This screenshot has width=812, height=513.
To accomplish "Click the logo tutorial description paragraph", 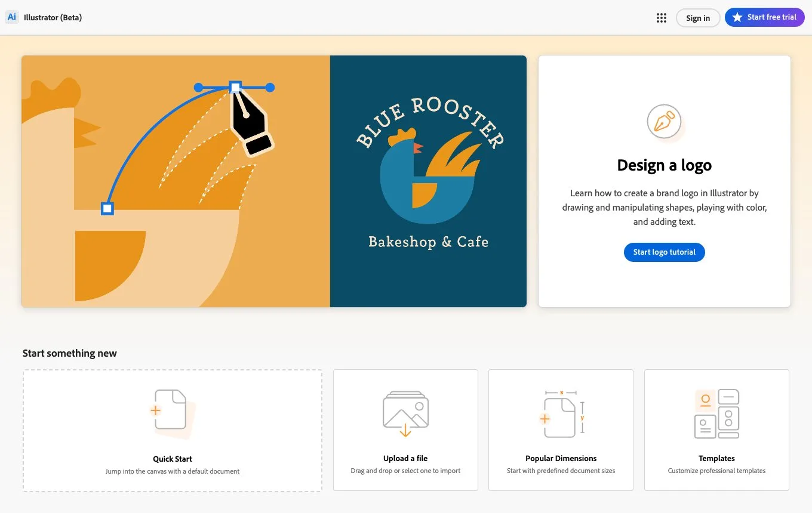I will [x=665, y=208].
